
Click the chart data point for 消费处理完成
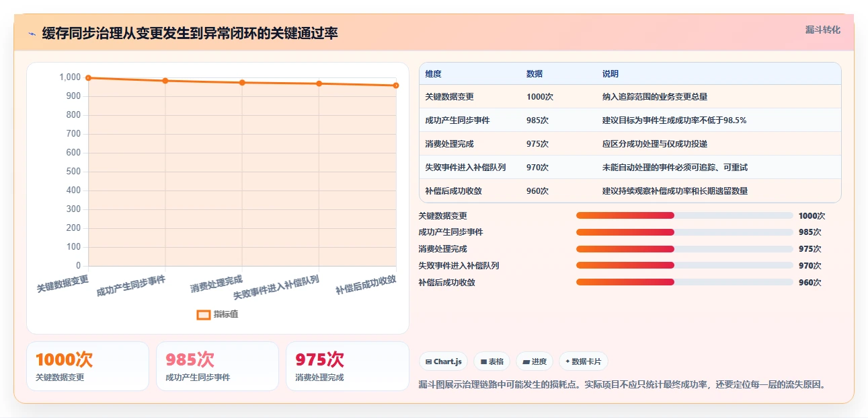[x=242, y=83]
